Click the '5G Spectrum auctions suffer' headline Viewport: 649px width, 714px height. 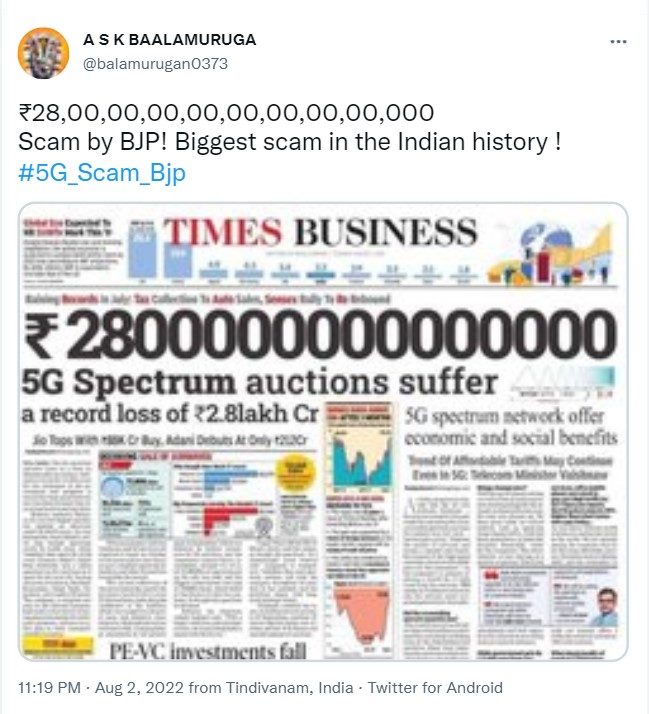coord(260,382)
